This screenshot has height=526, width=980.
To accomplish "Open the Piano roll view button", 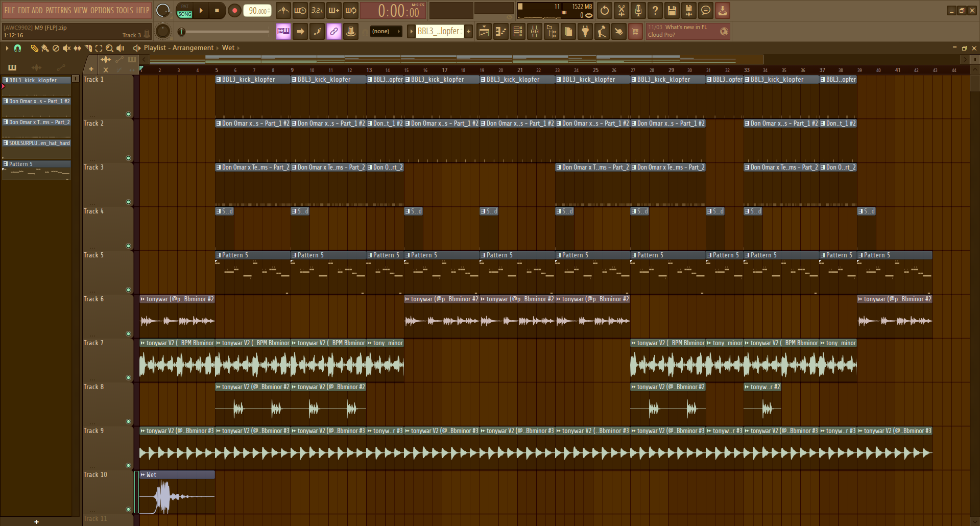I will (500, 32).
